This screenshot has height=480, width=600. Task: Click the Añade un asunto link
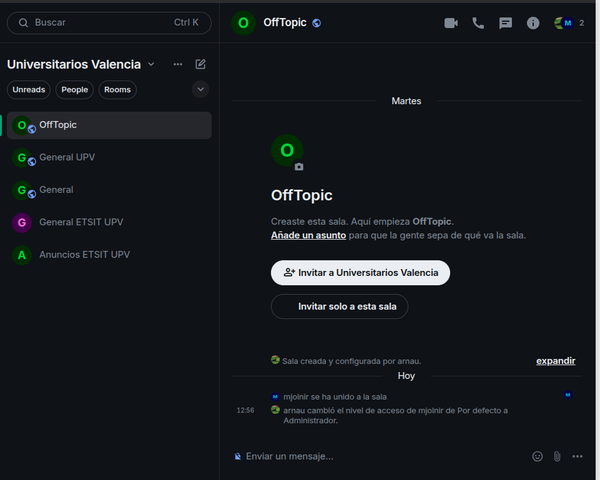click(308, 235)
